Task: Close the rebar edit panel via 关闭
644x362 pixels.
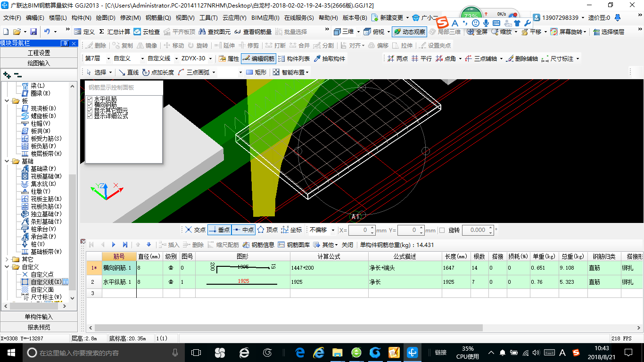Action: [347, 245]
